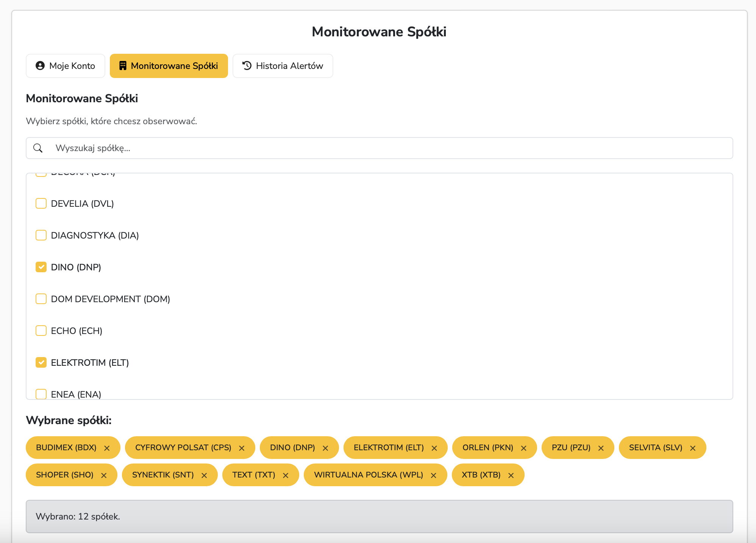756x543 pixels.
Task: Check the DOM DEVELOPMENT (DOM) checkbox
Action: pyautogui.click(x=41, y=299)
